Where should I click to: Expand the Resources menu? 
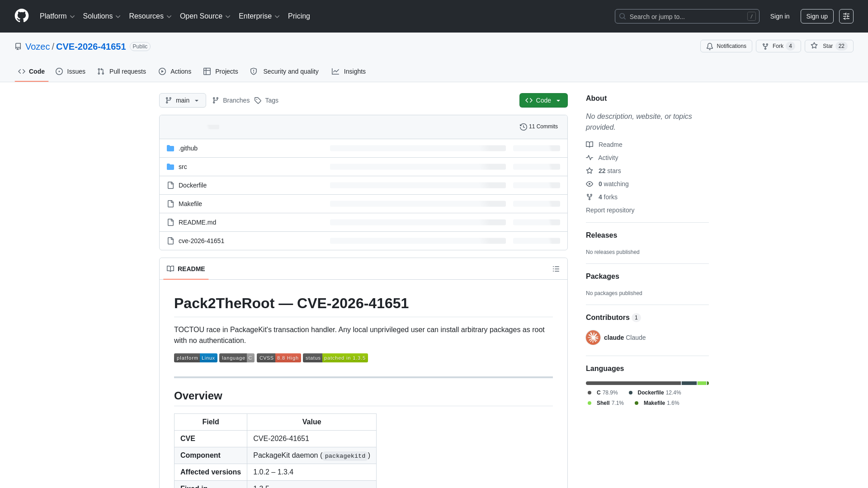150,16
